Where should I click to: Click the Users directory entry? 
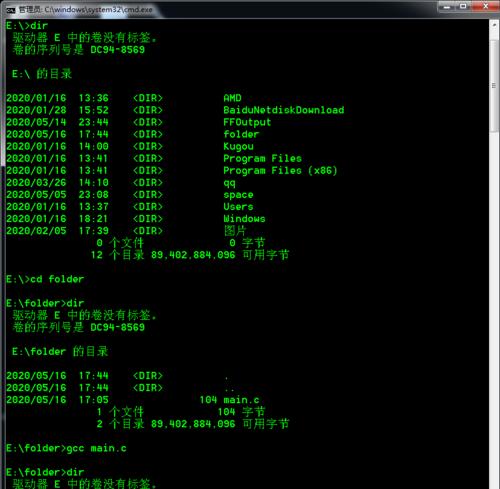(x=238, y=207)
